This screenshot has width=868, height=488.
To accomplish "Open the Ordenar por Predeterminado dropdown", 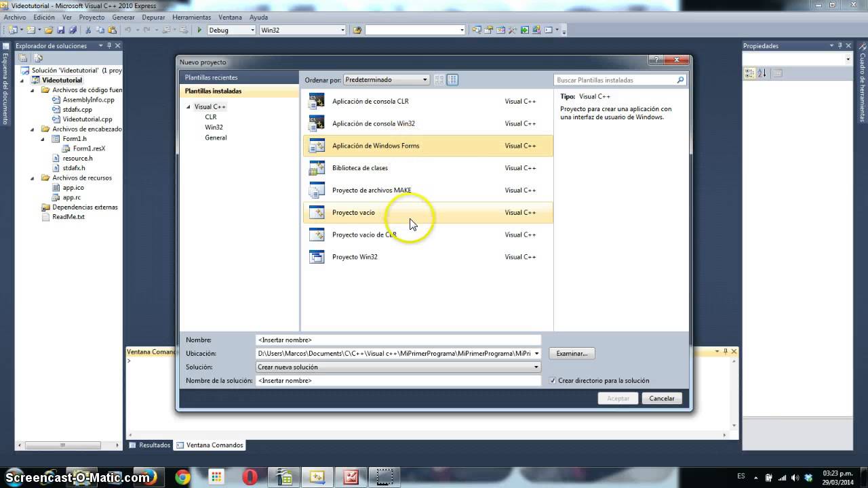I will (387, 80).
